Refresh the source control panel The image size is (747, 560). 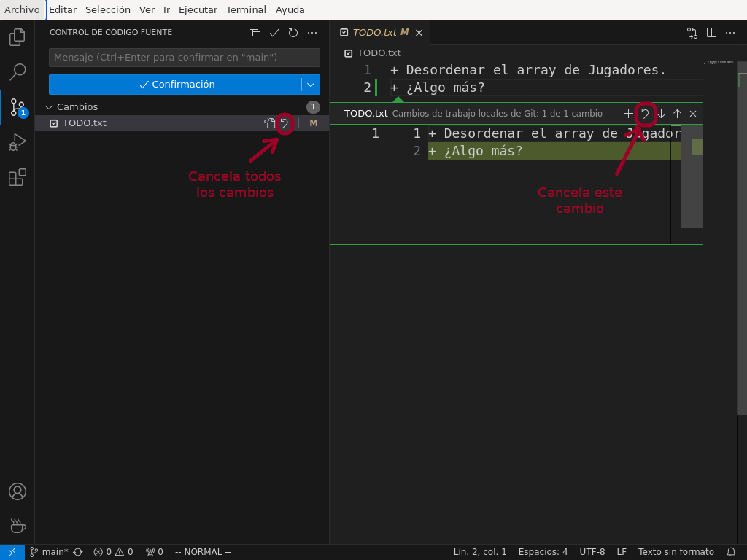(293, 33)
